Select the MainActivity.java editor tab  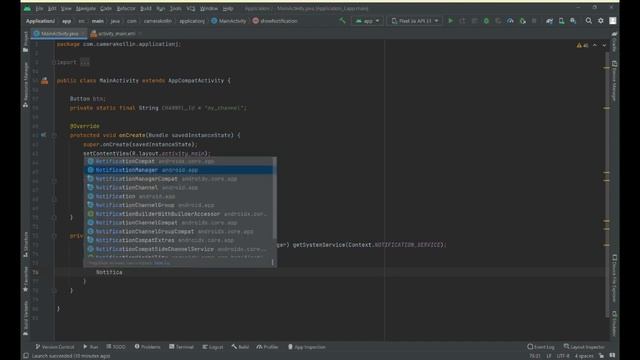[x=60, y=33]
